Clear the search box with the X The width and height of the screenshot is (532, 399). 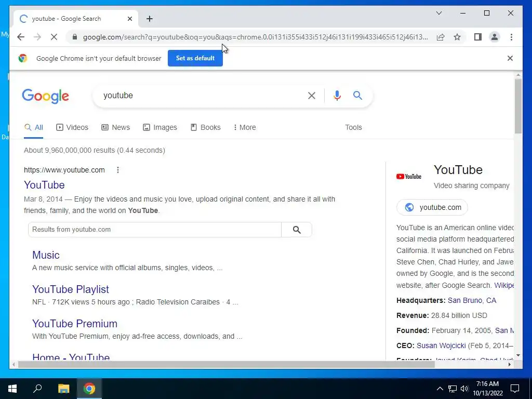(312, 96)
